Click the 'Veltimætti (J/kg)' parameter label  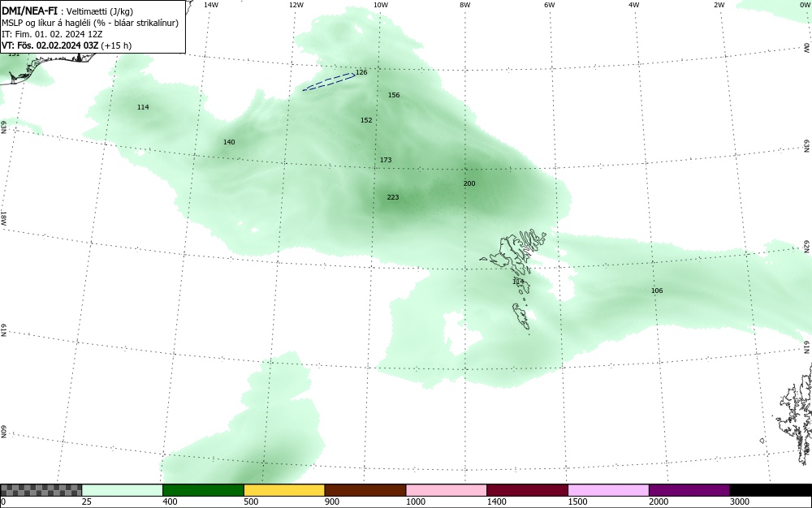click(x=100, y=11)
